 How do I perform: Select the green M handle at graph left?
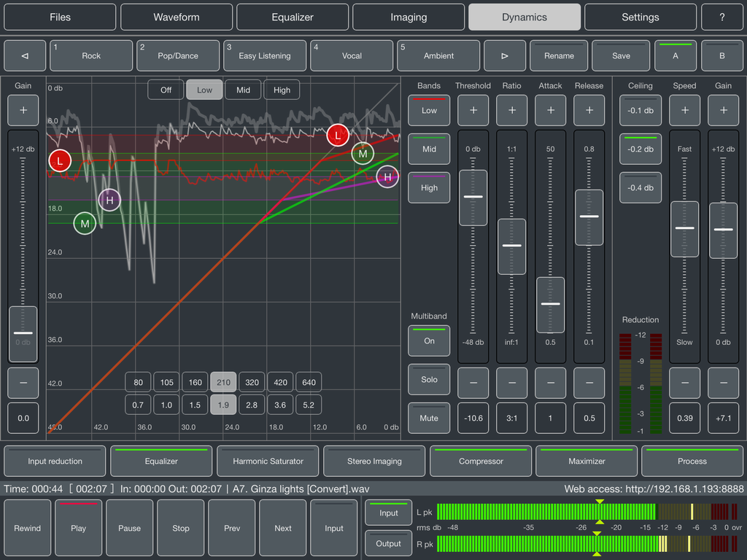point(85,223)
